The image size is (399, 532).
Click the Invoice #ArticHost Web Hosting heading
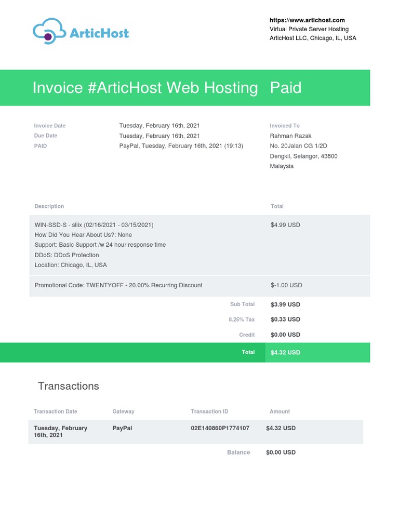click(145, 88)
